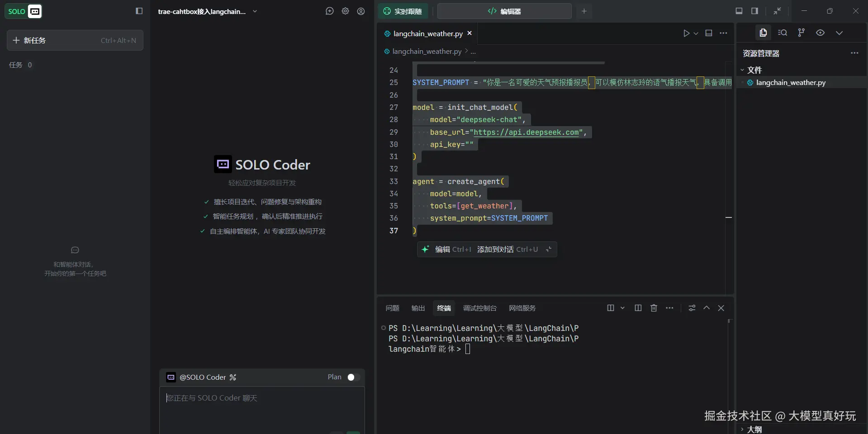Run the Python file with play icon

686,33
